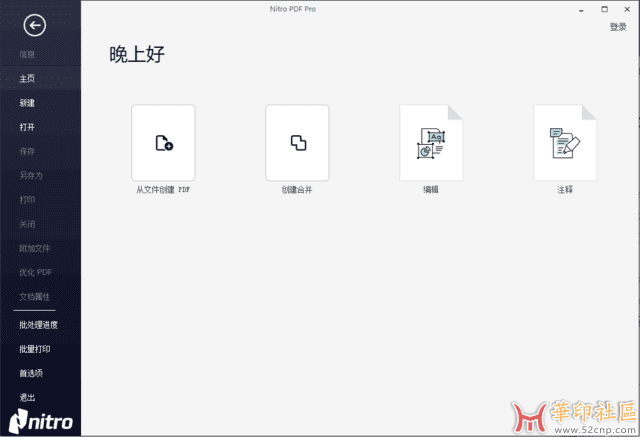Click 登录 to sign in
Image resolution: width=640 pixels, height=437 pixels.
(618, 27)
